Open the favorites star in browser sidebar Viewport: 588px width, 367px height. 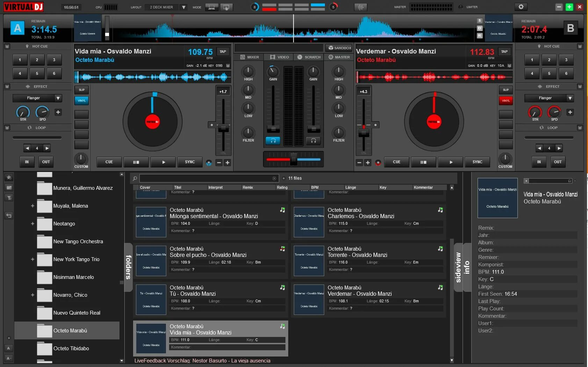pos(9,178)
